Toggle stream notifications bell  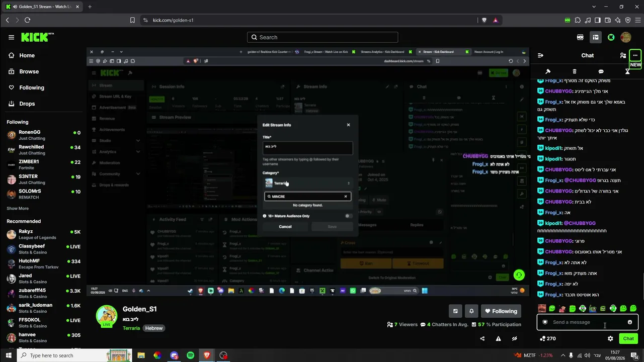click(x=471, y=311)
